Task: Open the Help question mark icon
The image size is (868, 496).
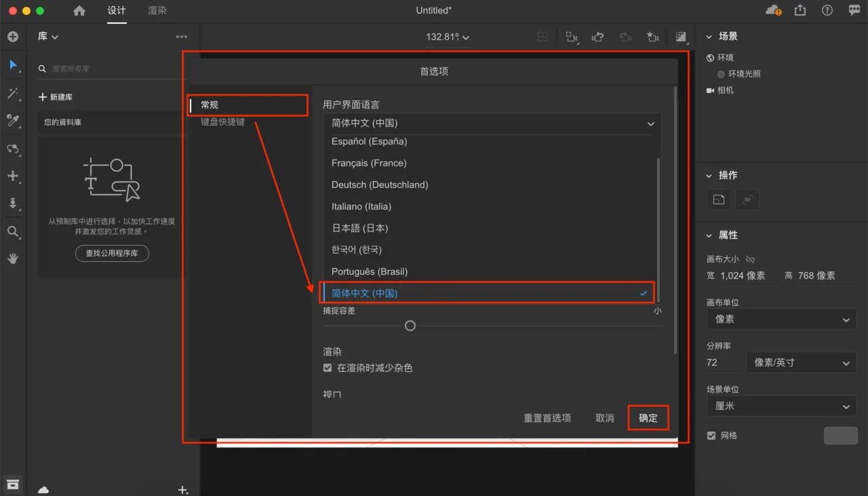Action: pos(827,10)
